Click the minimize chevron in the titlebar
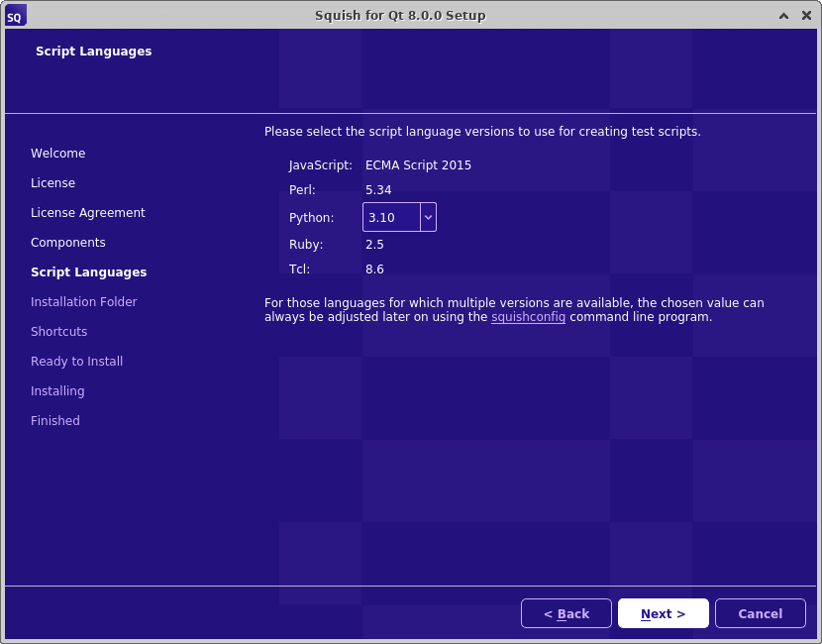Viewport: 822px width, 644px height. 782,15
